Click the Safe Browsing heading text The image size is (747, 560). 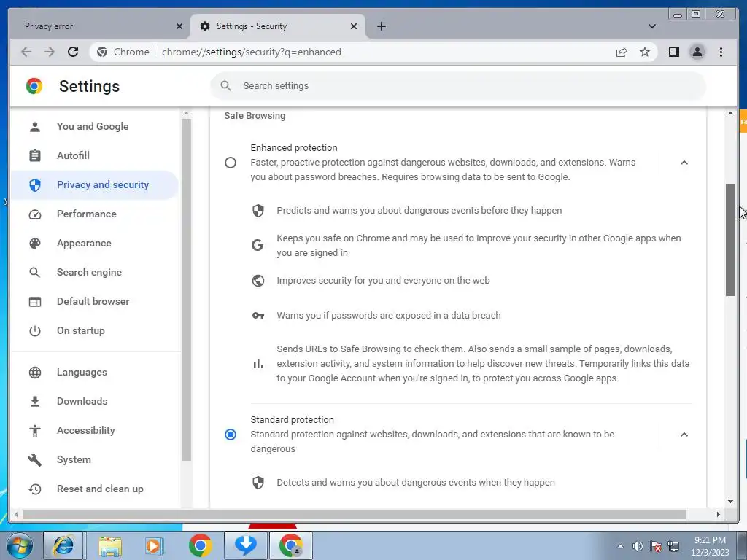[255, 116]
